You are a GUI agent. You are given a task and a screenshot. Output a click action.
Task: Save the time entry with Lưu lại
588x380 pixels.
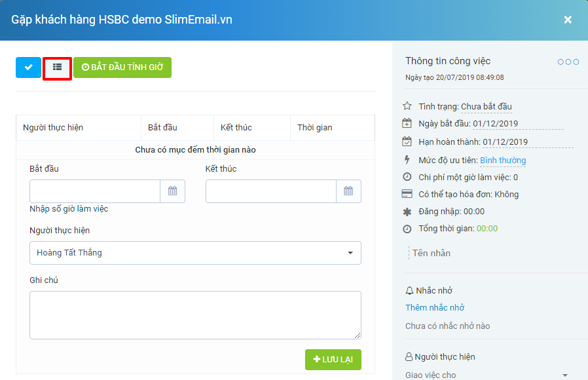click(333, 359)
